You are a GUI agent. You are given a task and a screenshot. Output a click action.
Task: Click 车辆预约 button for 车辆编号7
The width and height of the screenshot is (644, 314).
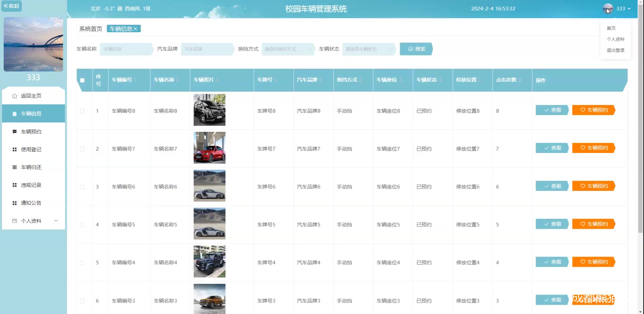click(593, 148)
